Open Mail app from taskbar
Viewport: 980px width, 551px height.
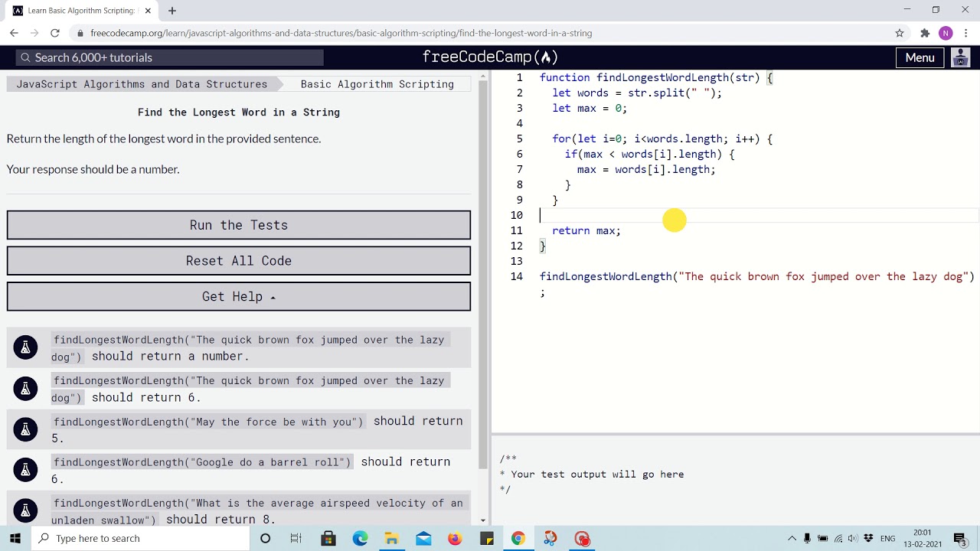click(423, 539)
